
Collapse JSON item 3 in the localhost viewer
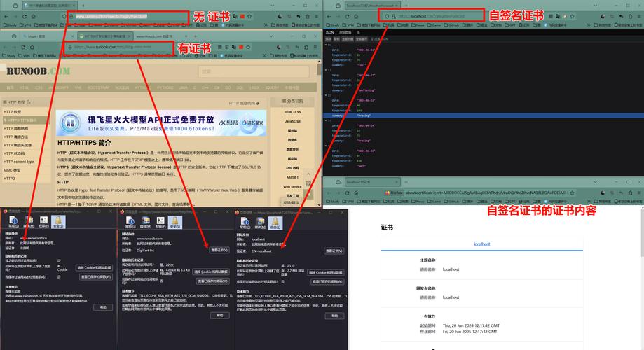point(326,120)
